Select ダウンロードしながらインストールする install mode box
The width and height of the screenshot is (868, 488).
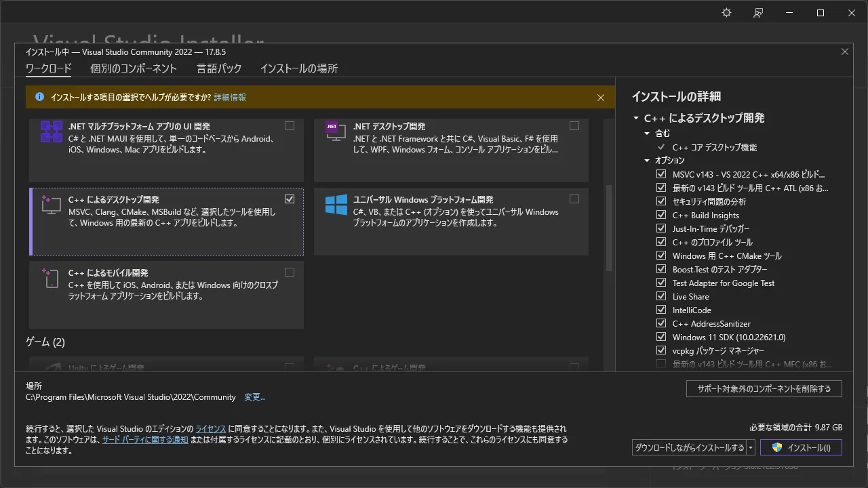(x=689, y=447)
